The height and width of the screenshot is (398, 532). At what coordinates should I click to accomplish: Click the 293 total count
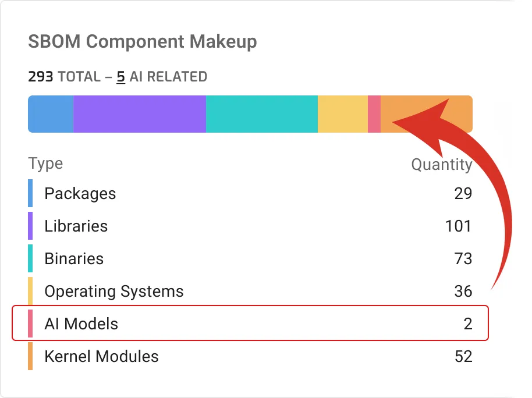(x=41, y=77)
